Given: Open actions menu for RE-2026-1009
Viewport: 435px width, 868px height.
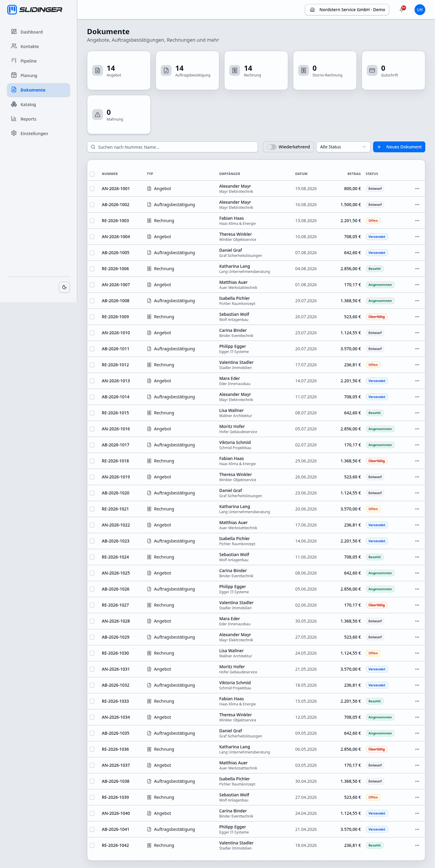Looking at the screenshot, I should (417, 317).
